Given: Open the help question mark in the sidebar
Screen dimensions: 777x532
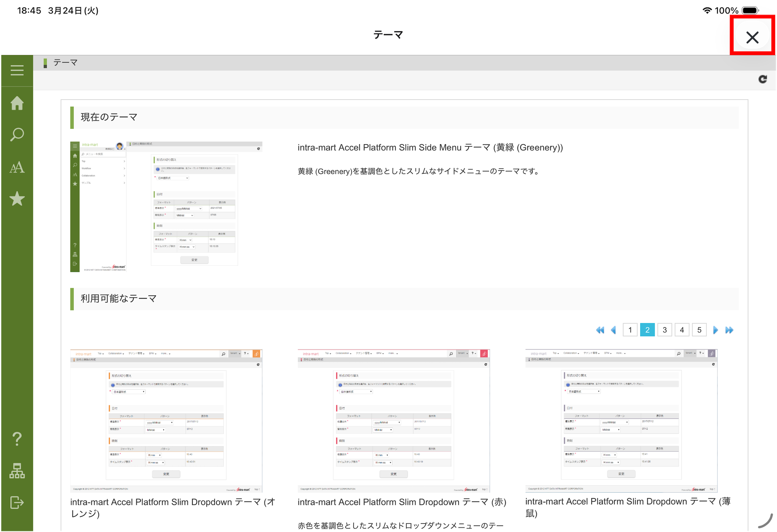Looking at the screenshot, I should tap(17, 439).
